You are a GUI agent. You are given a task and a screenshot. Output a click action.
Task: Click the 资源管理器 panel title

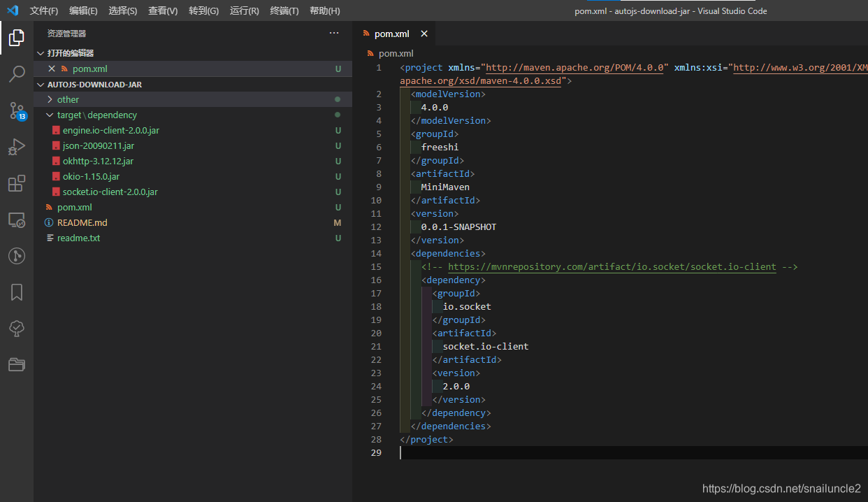[67, 34]
